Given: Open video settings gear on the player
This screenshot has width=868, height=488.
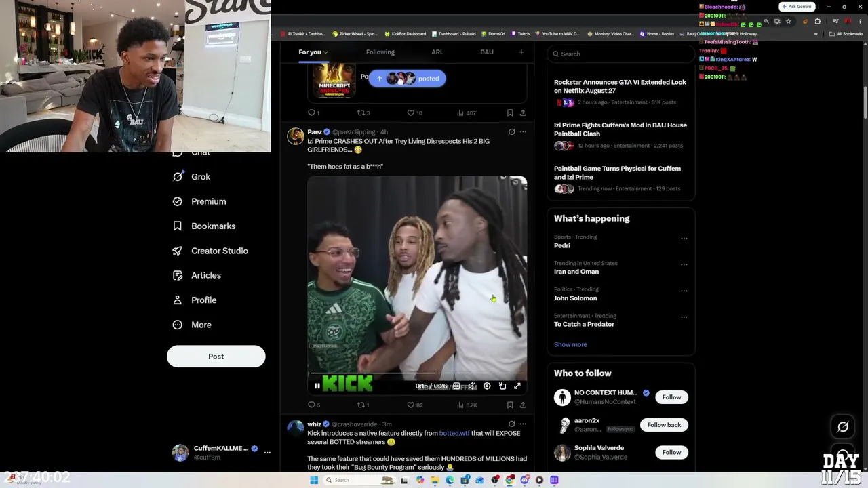Looking at the screenshot, I should tap(487, 386).
